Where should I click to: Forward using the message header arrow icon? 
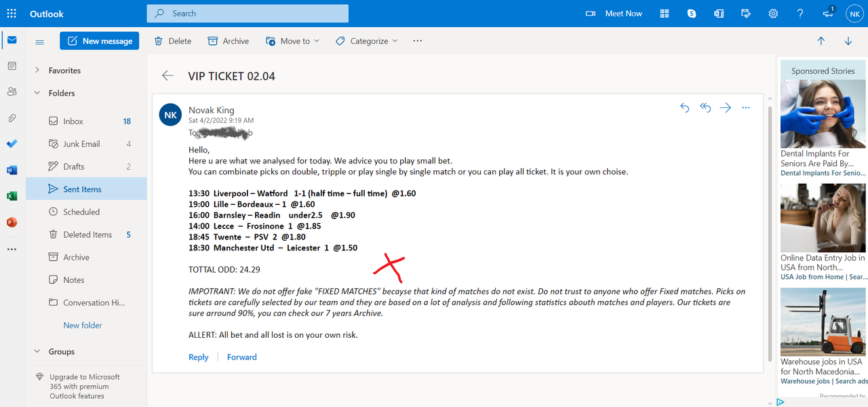coord(726,107)
